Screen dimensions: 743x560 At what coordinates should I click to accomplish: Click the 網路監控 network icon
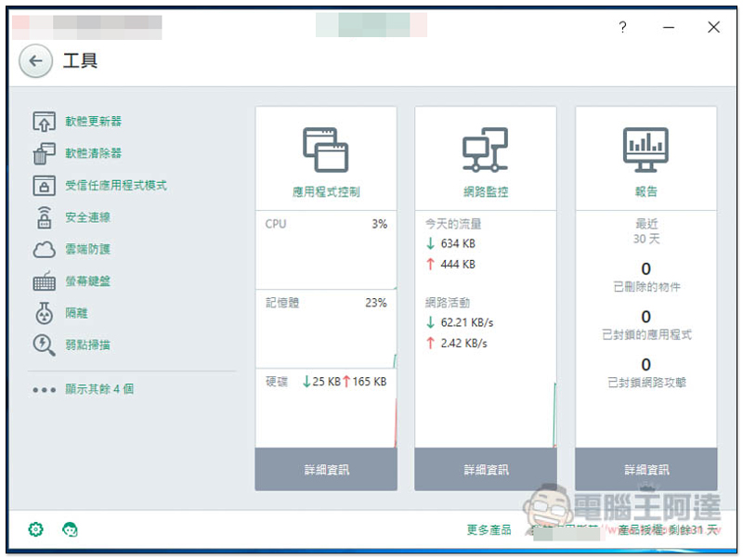click(485, 150)
